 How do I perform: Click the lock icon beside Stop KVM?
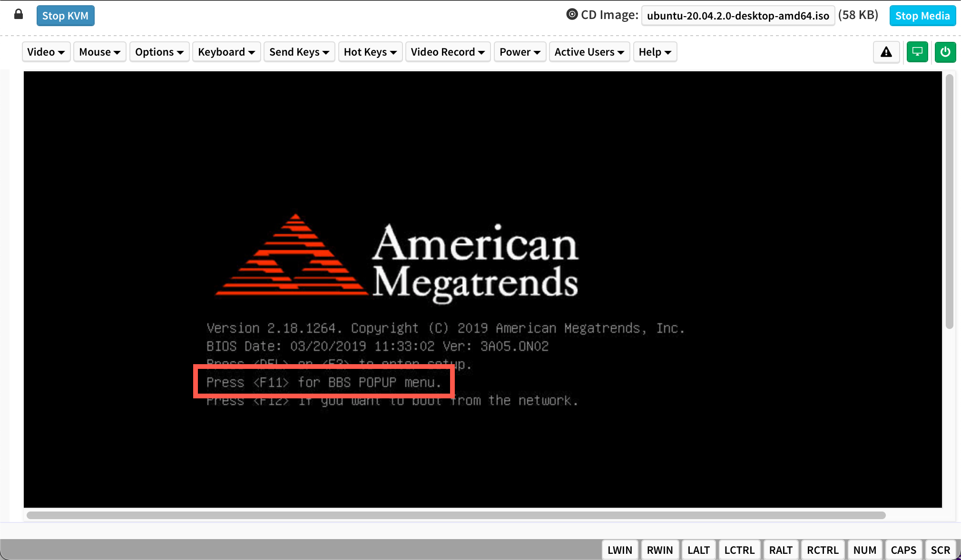(x=19, y=14)
